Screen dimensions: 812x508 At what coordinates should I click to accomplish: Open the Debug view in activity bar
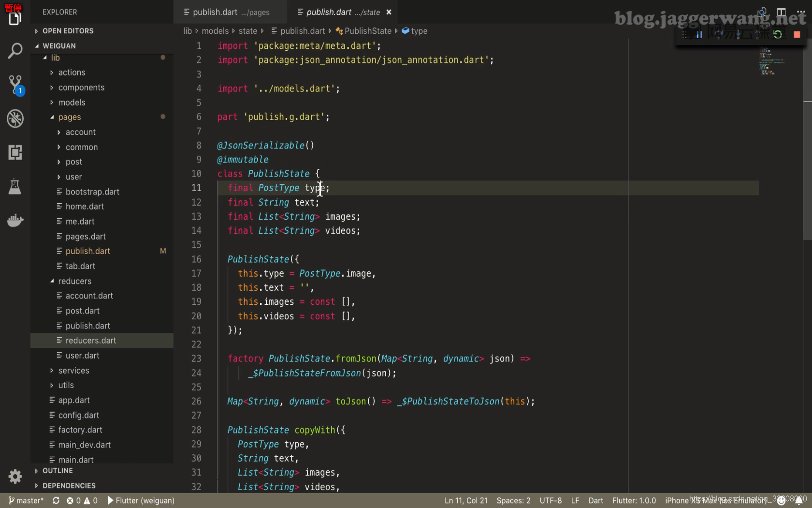coord(15,119)
